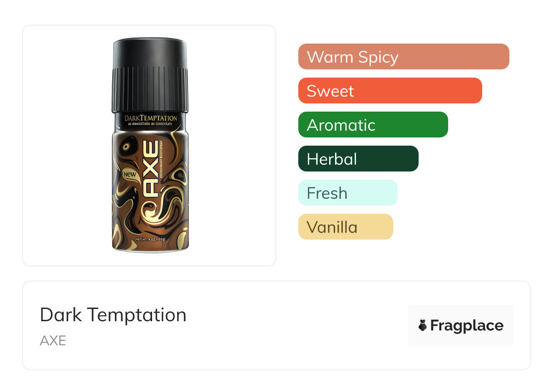Select the red Sweet accord bar
Image resolution: width=553 pixels, height=392 pixels.
click(x=390, y=91)
